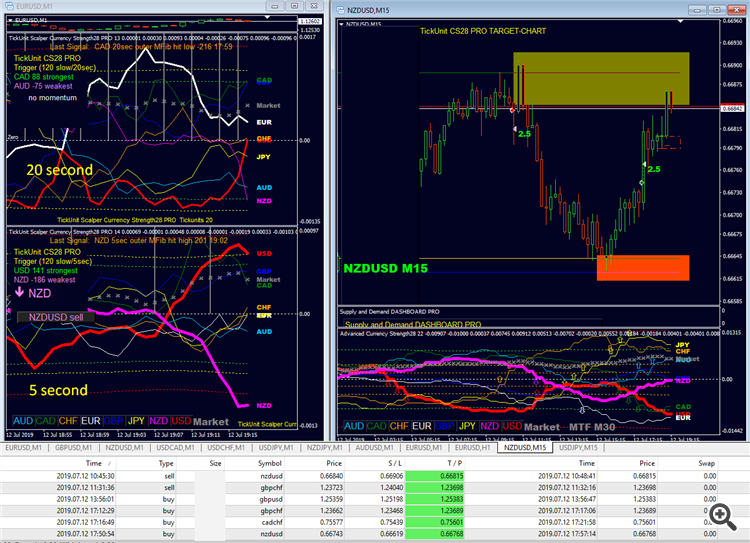Toggle GBP in the EURUSD,M1 window currency bar
750x543 pixels.
pyautogui.click(x=113, y=421)
